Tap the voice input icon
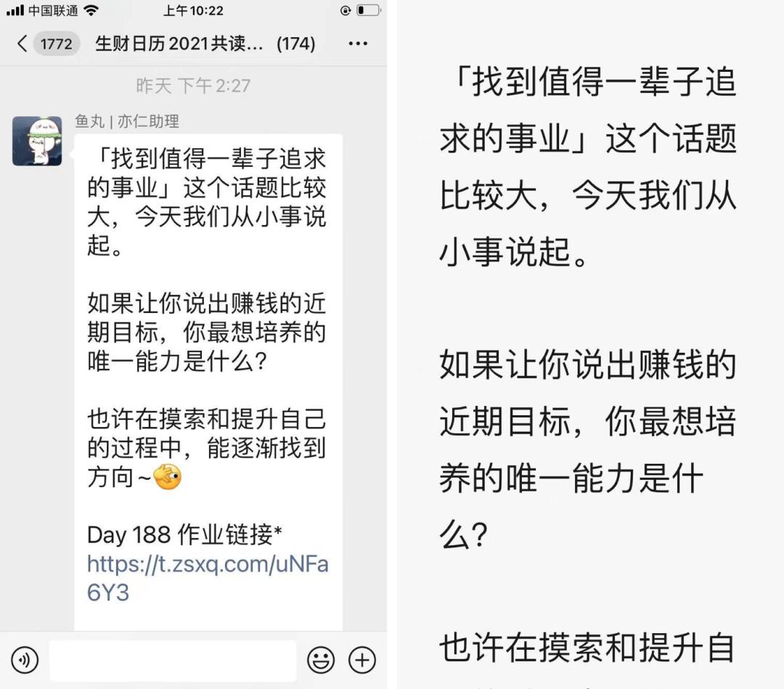The image size is (784, 689). pyautogui.click(x=25, y=659)
